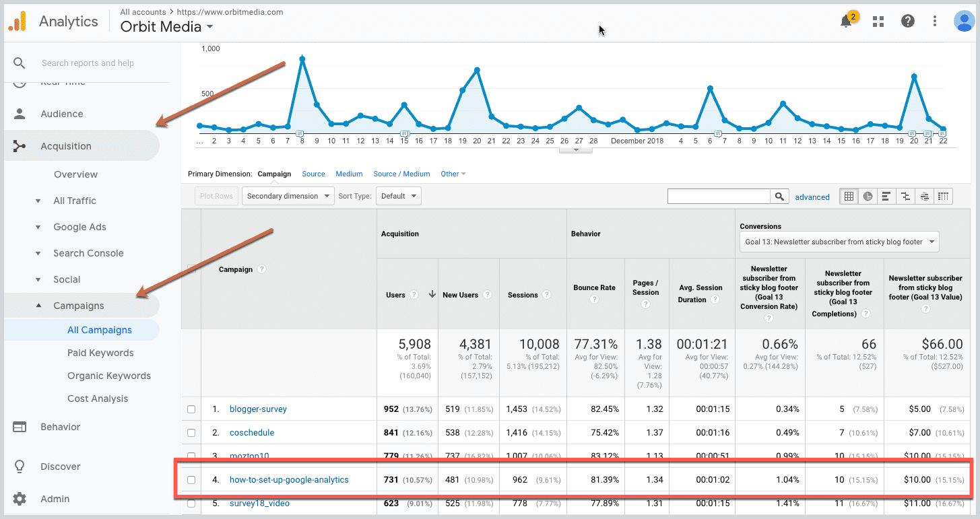This screenshot has height=519, width=980.
Task: Open the Goal 13 conversions dropdown
Action: tap(839, 242)
